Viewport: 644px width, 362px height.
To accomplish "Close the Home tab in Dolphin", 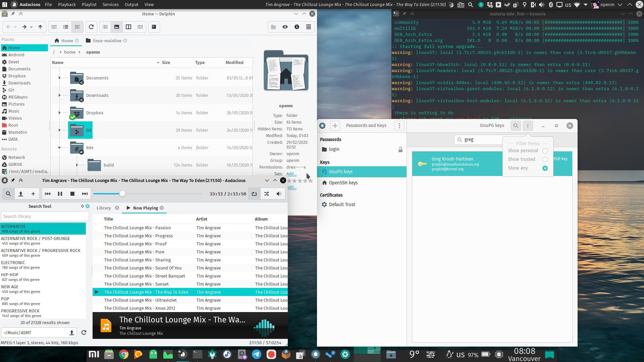I will click(x=77, y=41).
